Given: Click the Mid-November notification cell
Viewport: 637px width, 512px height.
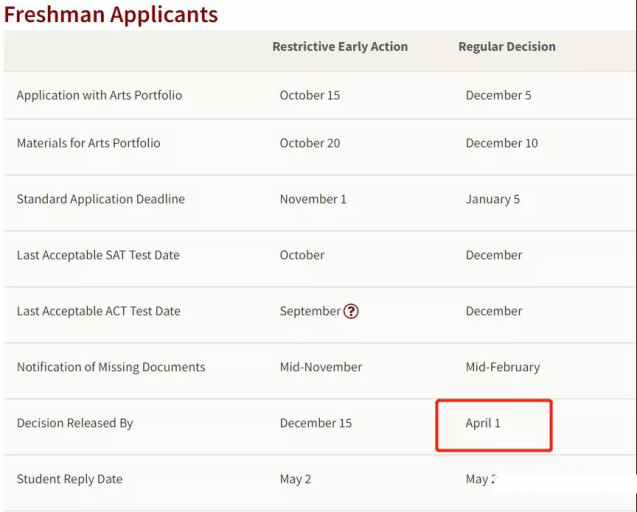Looking at the screenshot, I should (321, 367).
